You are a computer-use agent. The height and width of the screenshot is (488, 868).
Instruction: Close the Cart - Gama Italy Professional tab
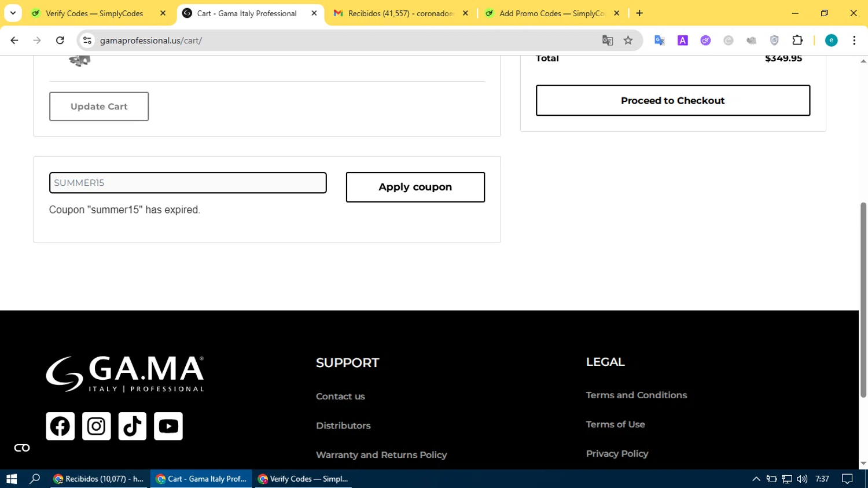coord(314,13)
